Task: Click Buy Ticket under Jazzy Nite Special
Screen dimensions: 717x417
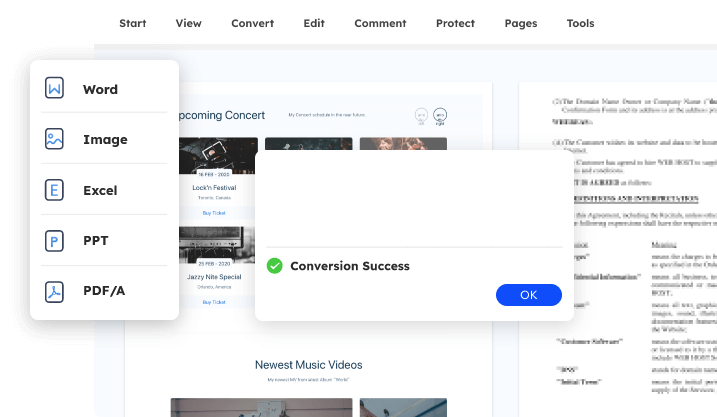Action: pos(214,301)
